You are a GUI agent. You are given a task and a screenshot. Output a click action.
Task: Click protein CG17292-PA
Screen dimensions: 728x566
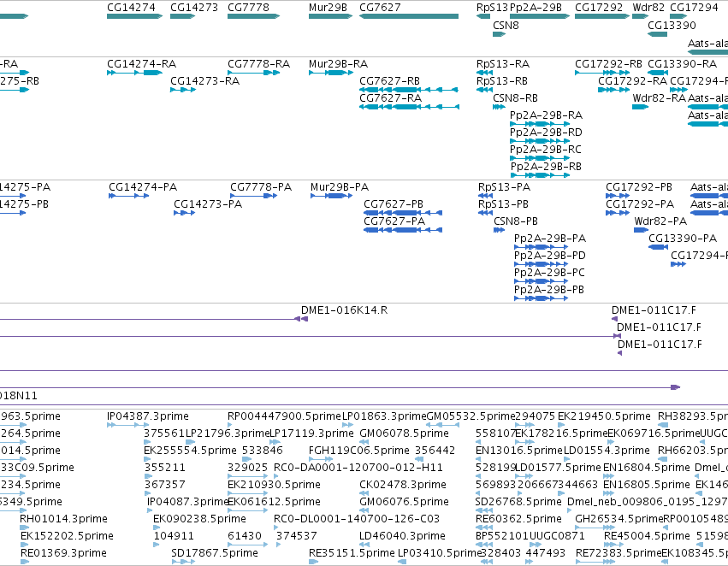[x=618, y=213]
